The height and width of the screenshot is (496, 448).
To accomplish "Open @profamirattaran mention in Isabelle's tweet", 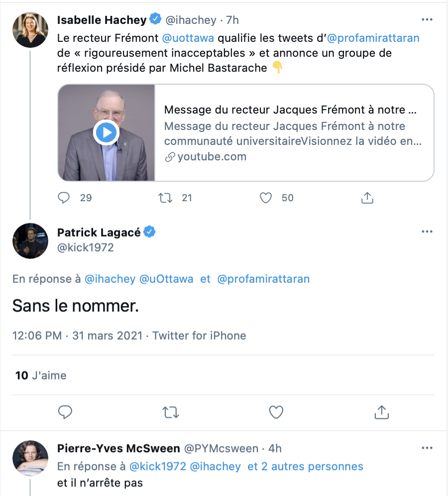I will pos(373,38).
